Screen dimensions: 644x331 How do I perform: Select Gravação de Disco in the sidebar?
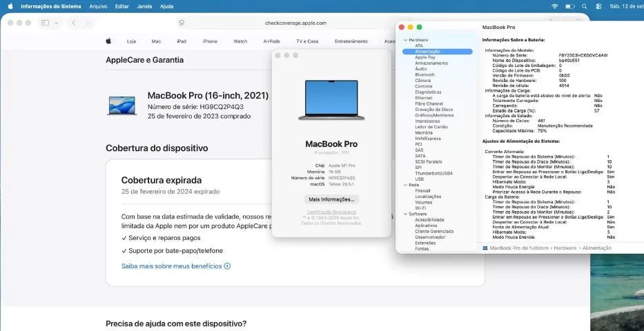point(433,110)
